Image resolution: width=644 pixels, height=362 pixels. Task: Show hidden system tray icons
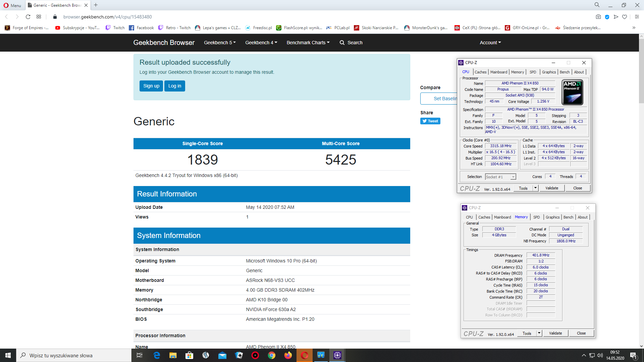pyautogui.click(x=584, y=355)
